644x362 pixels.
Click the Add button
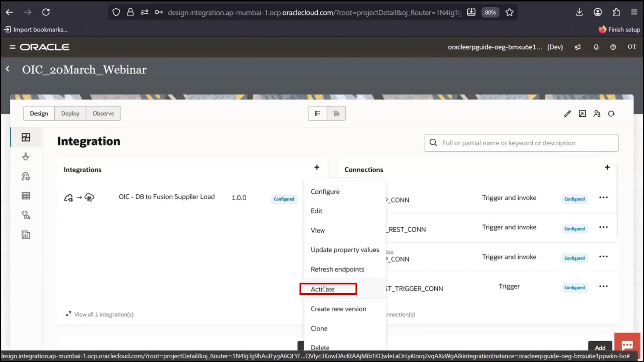pos(600,347)
